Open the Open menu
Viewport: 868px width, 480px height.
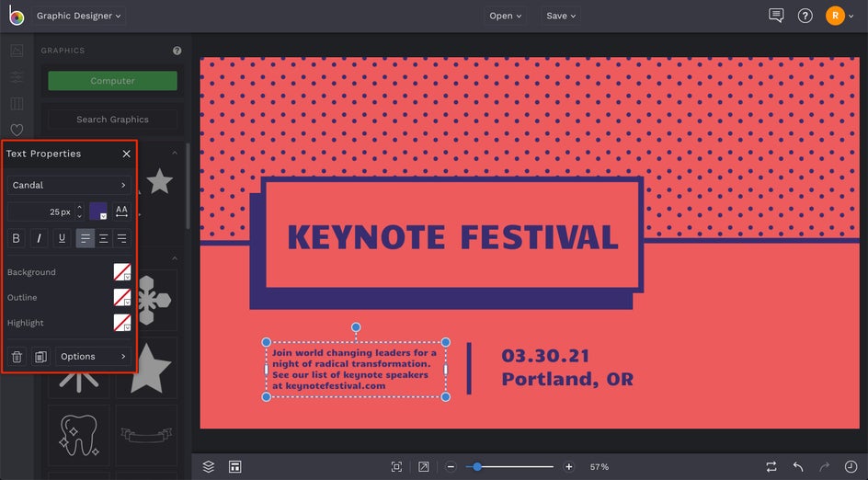click(505, 16)
